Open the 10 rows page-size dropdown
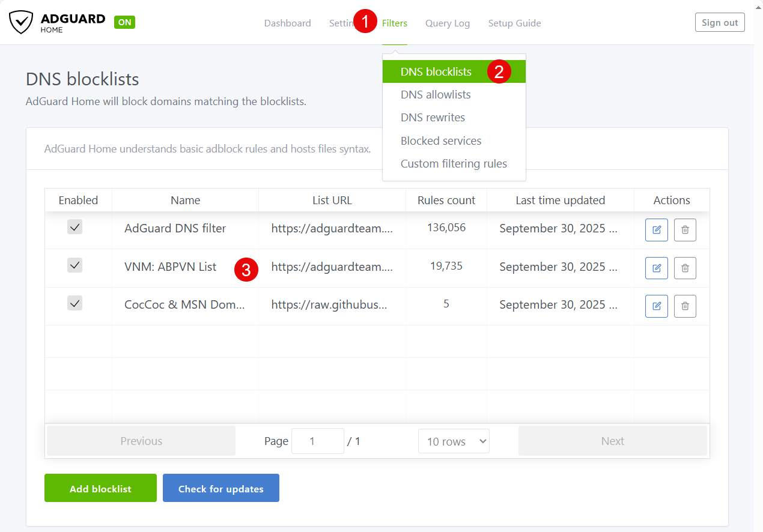 (454, 441)
